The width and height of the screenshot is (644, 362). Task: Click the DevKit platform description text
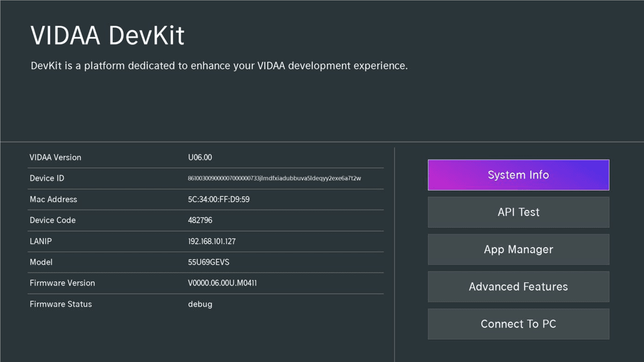click(x=219, y=66)
